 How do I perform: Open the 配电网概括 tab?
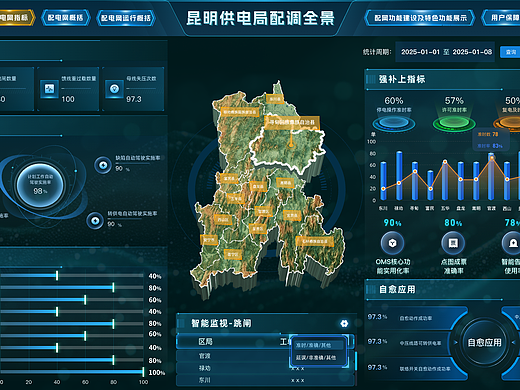[65, 18]
